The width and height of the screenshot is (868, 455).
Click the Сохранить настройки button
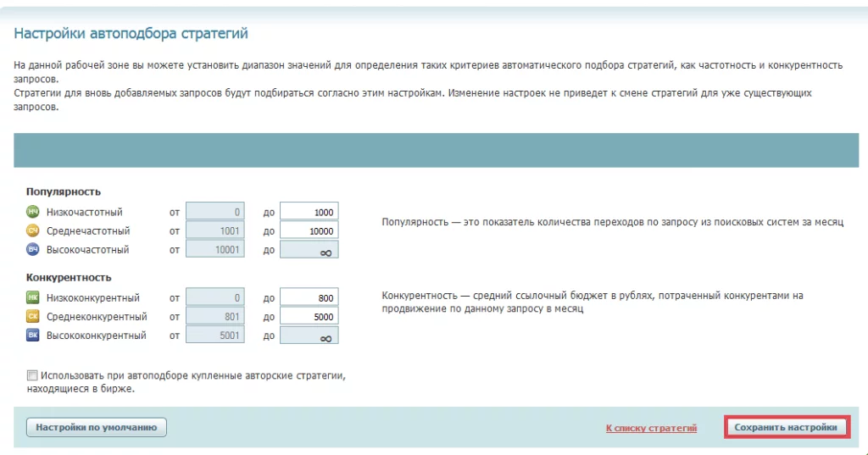pos(786,427)
